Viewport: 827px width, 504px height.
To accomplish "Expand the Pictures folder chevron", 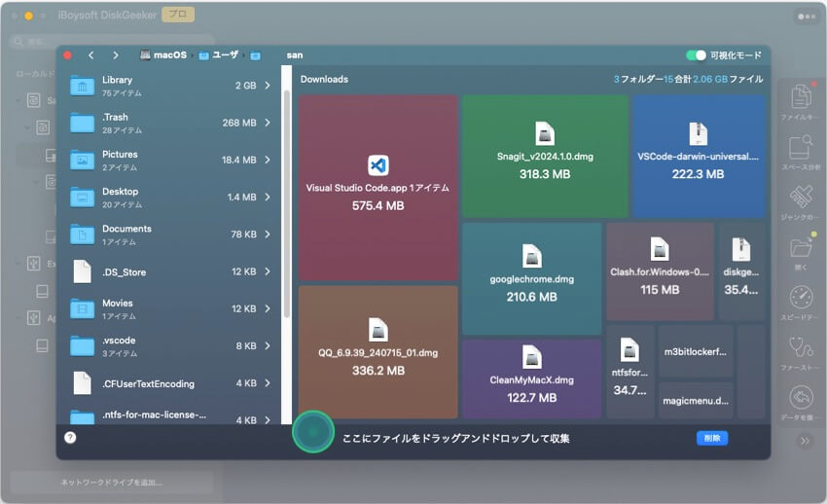I will pyautogui.click(x=268, y=160).
